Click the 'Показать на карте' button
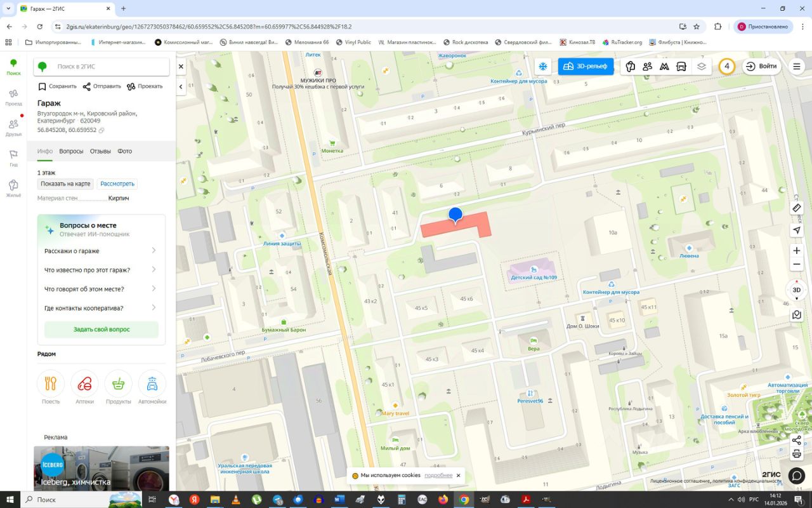This screenshot has height=508, width=812. 65,184
